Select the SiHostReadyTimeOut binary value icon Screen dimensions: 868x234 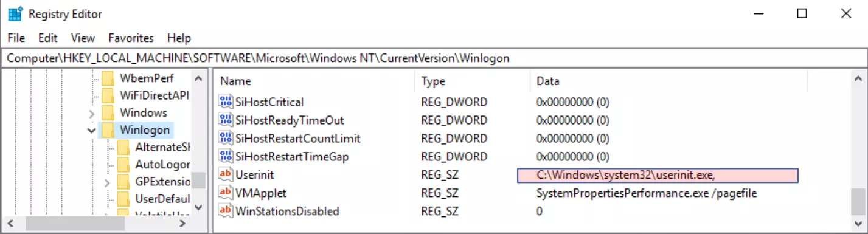pos(226,120)
